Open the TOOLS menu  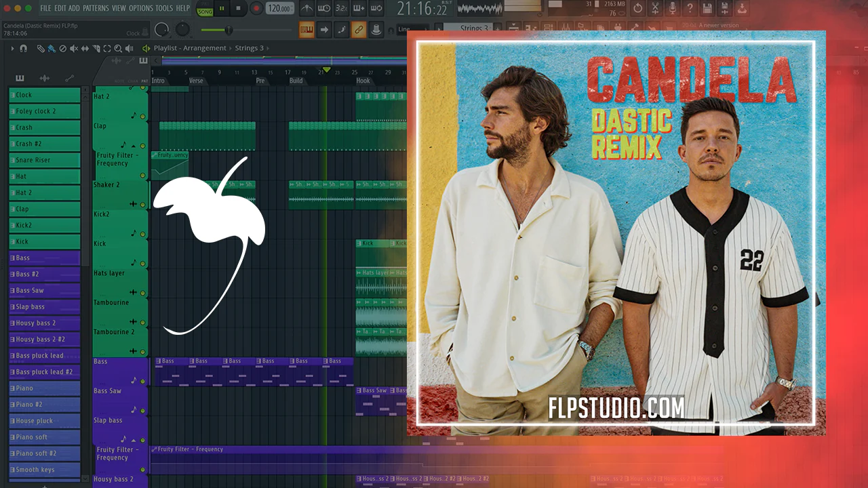[x=165, y=8]
